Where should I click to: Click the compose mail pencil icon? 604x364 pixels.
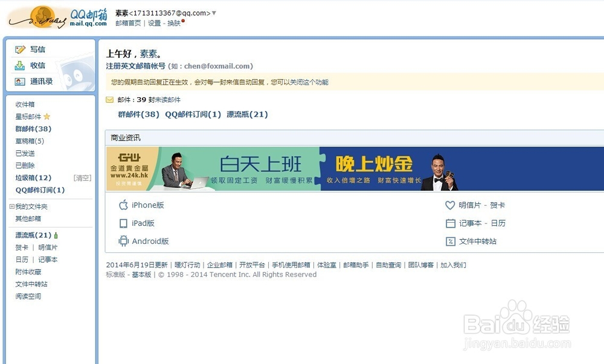coord(20,49)
